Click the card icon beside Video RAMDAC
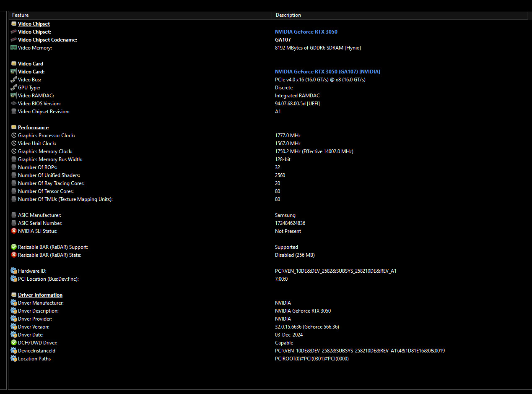532x394 pixels. point(14,96)
